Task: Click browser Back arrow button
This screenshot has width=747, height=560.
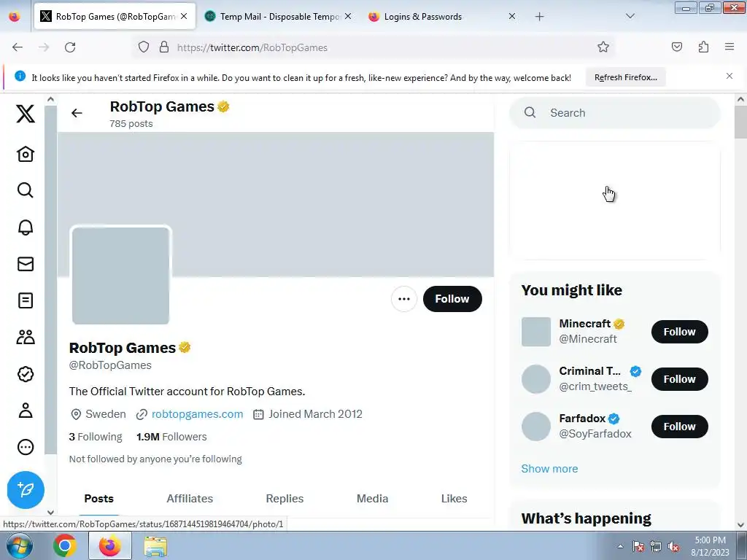Action: click(18, 47)
